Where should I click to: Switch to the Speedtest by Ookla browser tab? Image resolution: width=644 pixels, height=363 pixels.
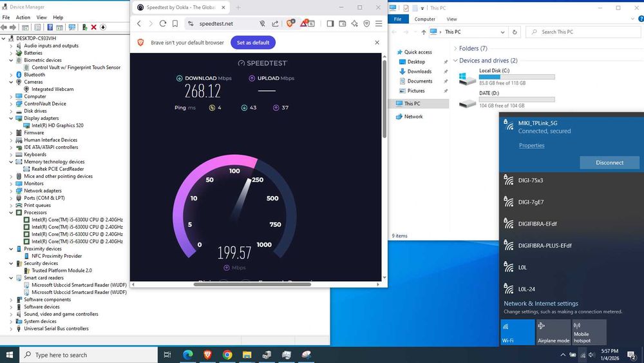tap(181, 7)
